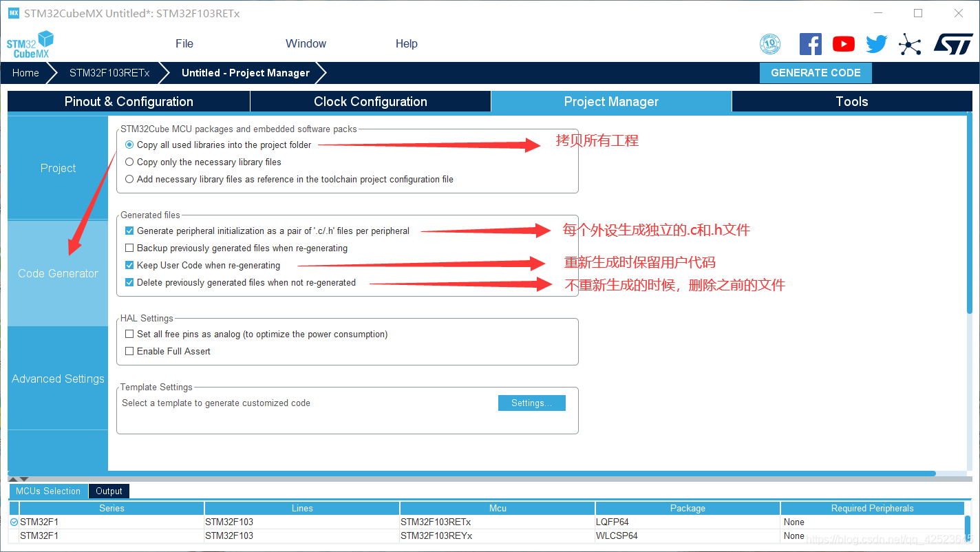980x552 pixels.
Task: Select the STM32F103RETx cell in Mcu column
Action: click(x=498, y=522)
